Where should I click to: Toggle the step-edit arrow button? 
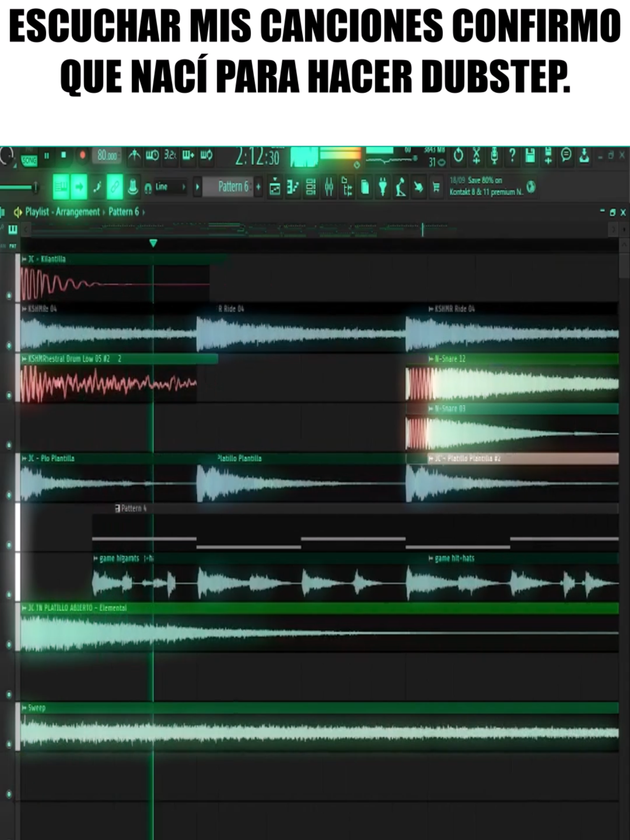pos(79,186)
